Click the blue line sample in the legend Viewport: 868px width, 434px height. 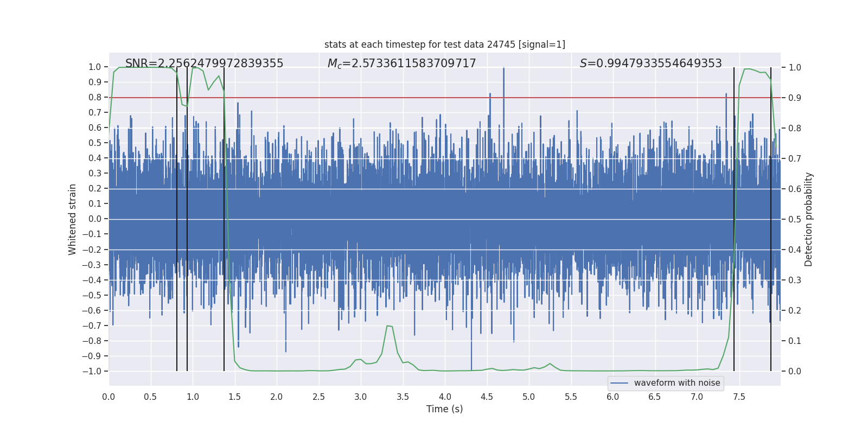[620, 383]
